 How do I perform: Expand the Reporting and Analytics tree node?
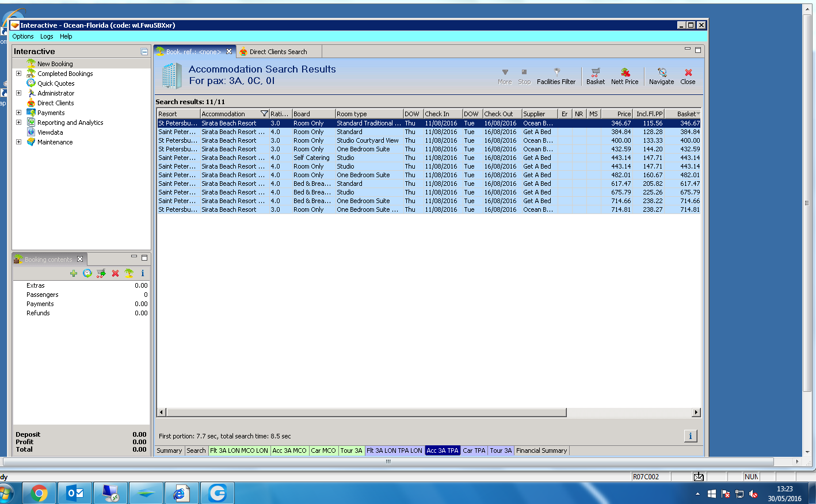[x=18, y=123]
